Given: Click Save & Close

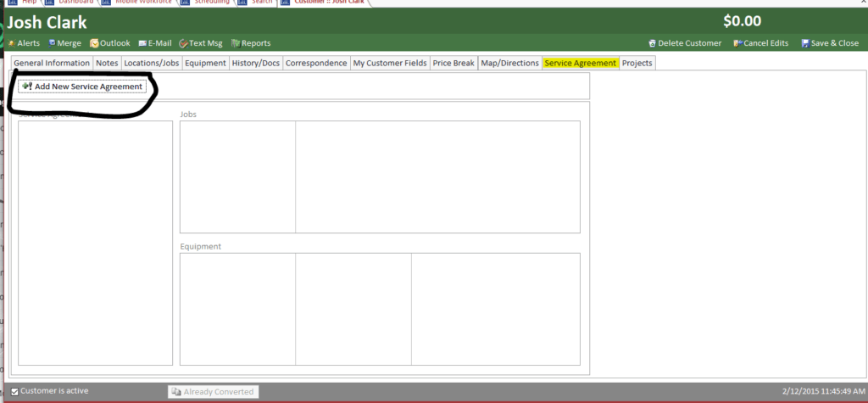Looking at the screenshot, I should click(x=831, y=43).
